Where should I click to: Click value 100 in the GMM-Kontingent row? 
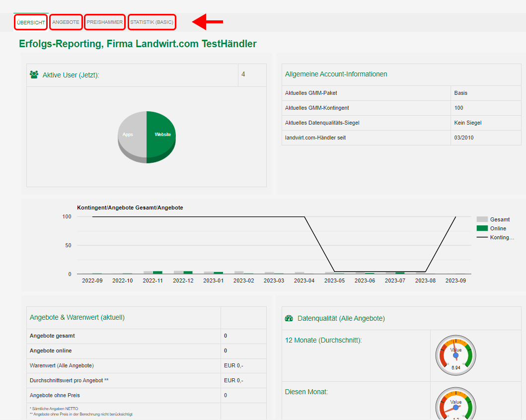[458, 108]
